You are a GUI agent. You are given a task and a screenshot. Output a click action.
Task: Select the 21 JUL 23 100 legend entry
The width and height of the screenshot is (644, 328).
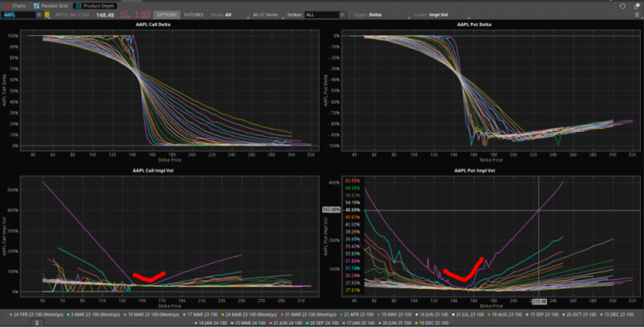click(x=469, y=315)
